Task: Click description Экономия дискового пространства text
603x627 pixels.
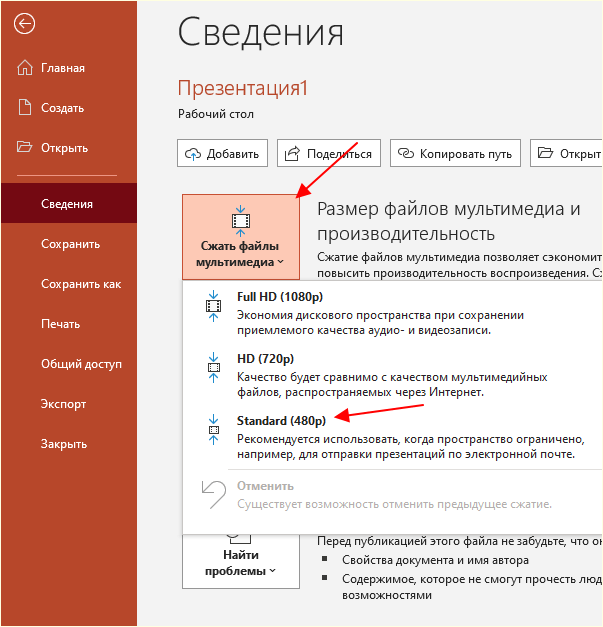Action: coord(380,323)
